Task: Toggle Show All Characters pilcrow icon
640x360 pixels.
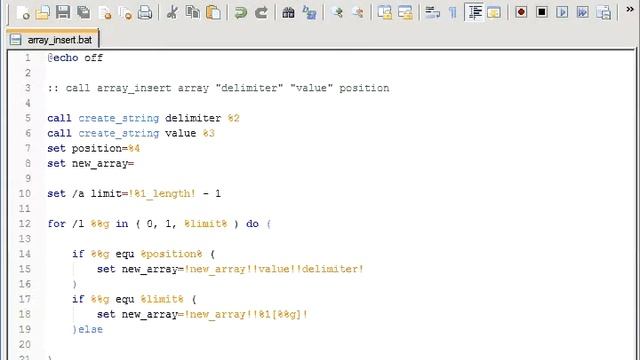Action: [x=453, y=13]
